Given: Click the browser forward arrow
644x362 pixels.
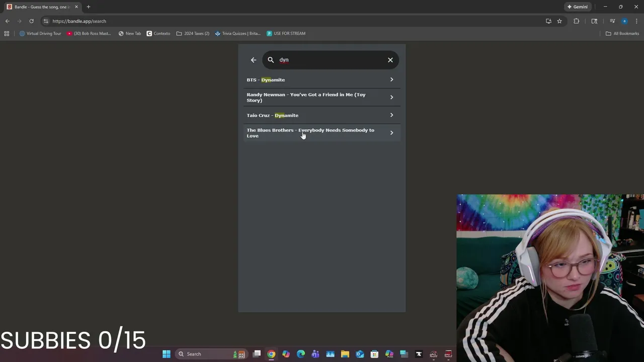Looking at the screenshot, I should 19,21.
